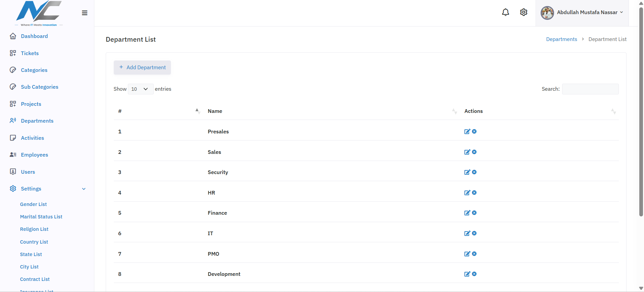Open the Abdullah Mustafa Nassar user menu
The image size is (644, 292).
pos(582,13)
